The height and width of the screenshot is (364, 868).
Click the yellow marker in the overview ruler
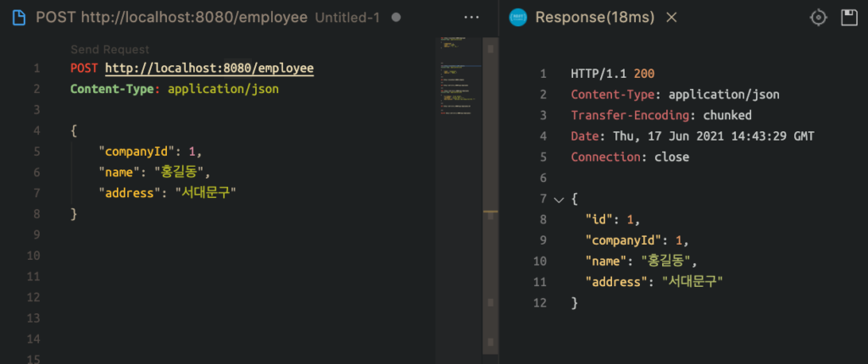[x=490, y=213]
